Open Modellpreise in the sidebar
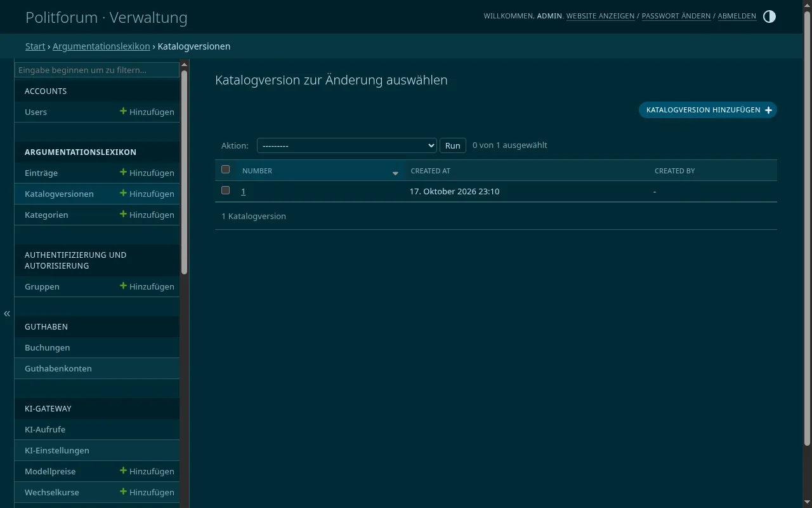Viewport: 812px width, 508px height. point(50,471)
